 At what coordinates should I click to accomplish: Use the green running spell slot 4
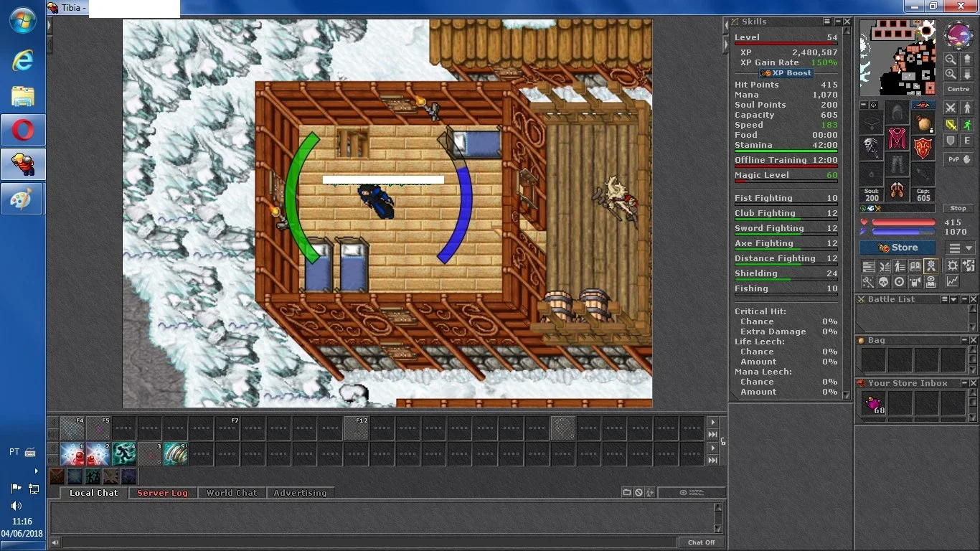coord(124,453)
